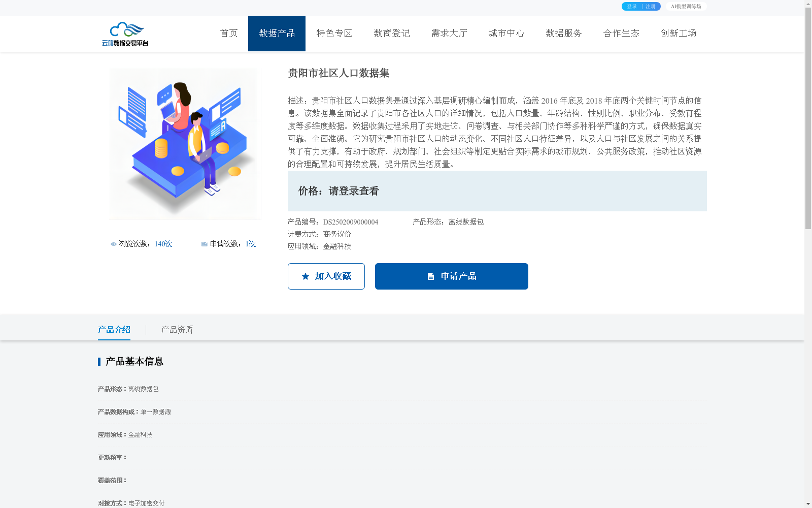Click 计费方式：商务议价 text
The image size is (812, 508).
[320, 234]
